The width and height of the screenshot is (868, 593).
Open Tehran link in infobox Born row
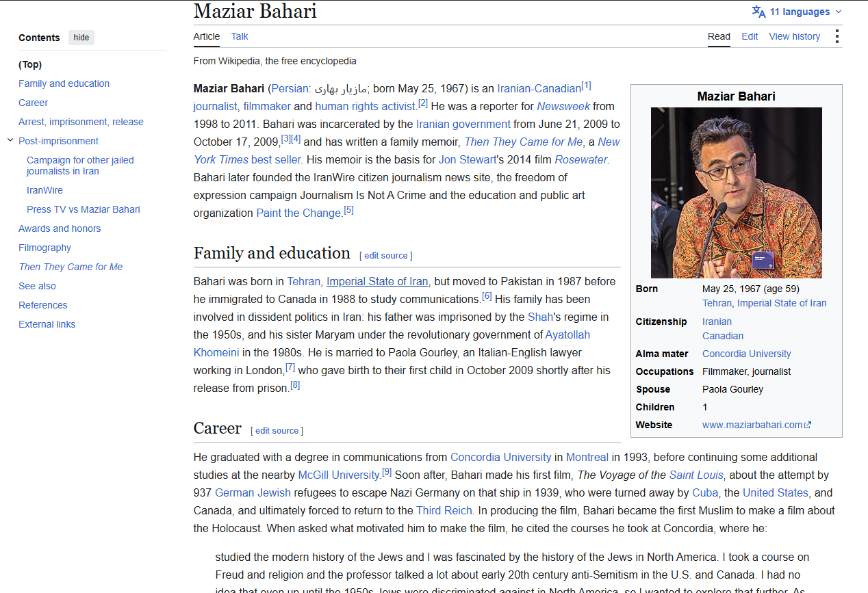pos(717,303)
